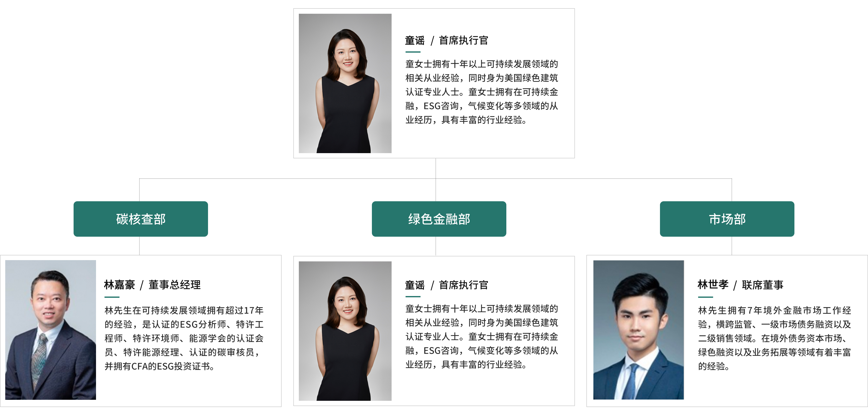Click the 碳核查部 department button
868x416 pixels.
(140, 219)
